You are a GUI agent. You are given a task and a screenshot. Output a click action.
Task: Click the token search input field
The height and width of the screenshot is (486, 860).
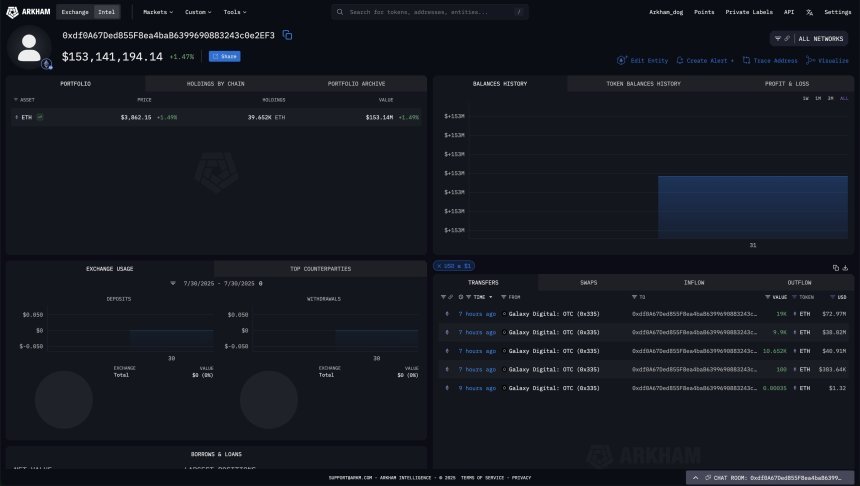430,12
